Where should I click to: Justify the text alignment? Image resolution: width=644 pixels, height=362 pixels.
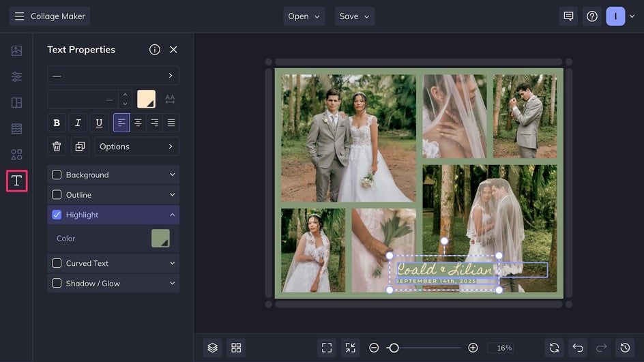[x=171, y=123]
